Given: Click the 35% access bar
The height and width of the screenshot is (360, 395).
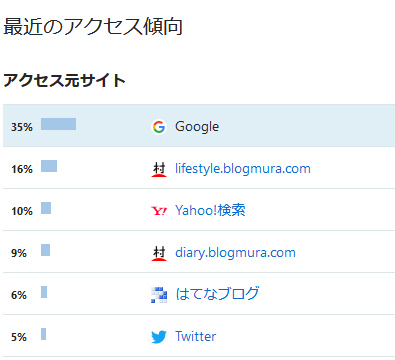Looking at the screenshot, I should pos(58,124).
